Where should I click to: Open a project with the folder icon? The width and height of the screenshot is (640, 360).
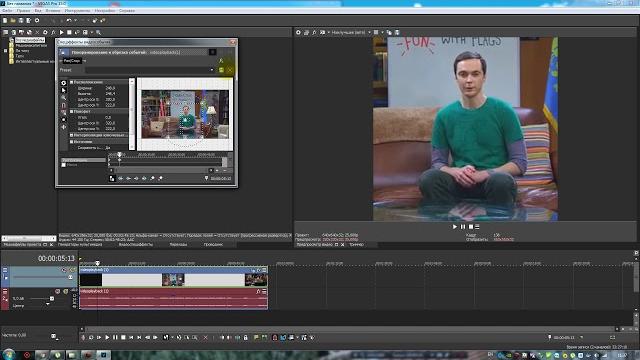(13, 20)
